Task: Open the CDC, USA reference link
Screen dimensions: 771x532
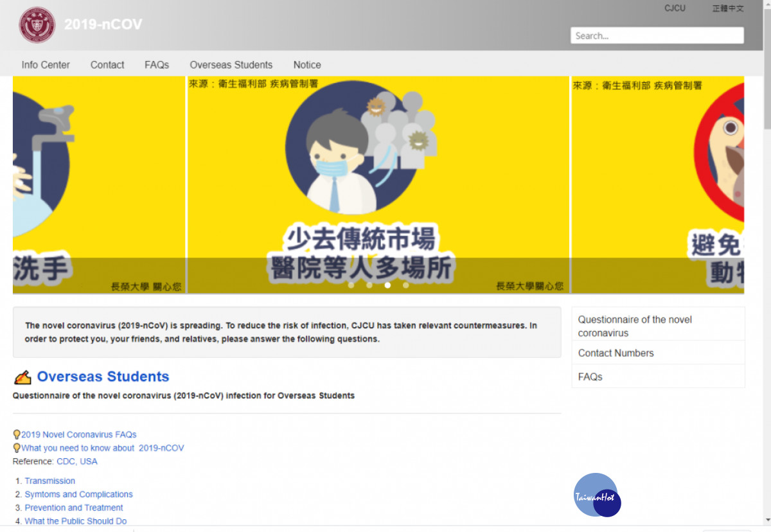Action: tap(77, 461)
